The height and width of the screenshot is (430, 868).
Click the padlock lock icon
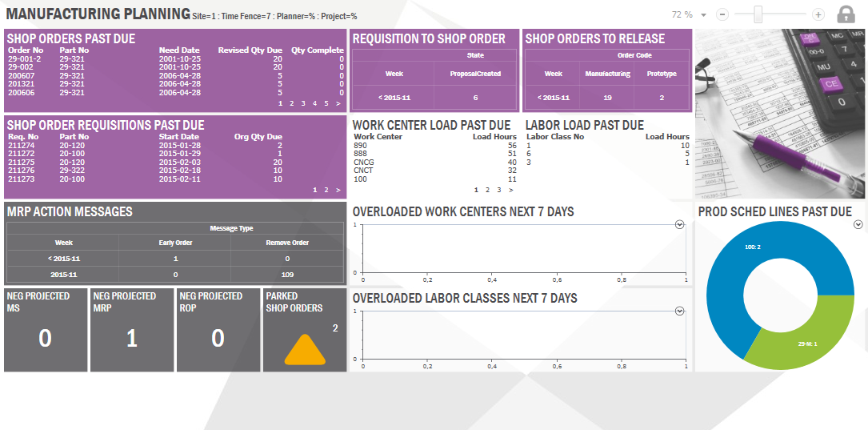coord(846,14)
